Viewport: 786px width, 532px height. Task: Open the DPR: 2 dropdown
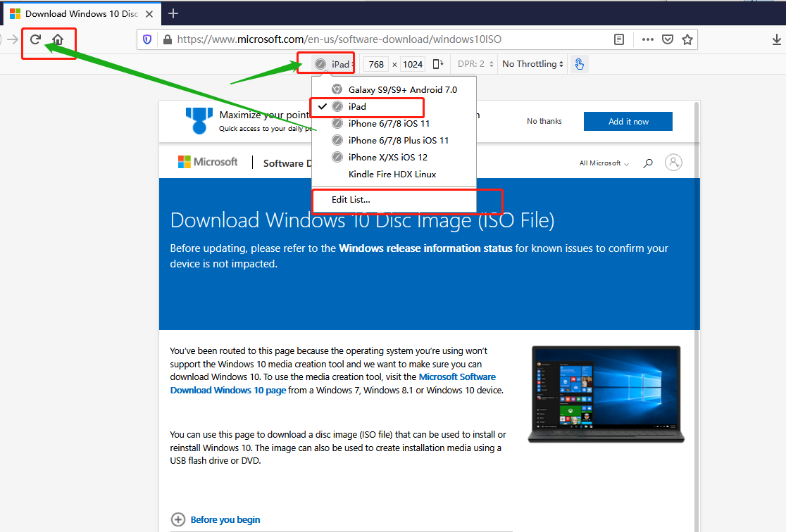[x=475, y=64]
